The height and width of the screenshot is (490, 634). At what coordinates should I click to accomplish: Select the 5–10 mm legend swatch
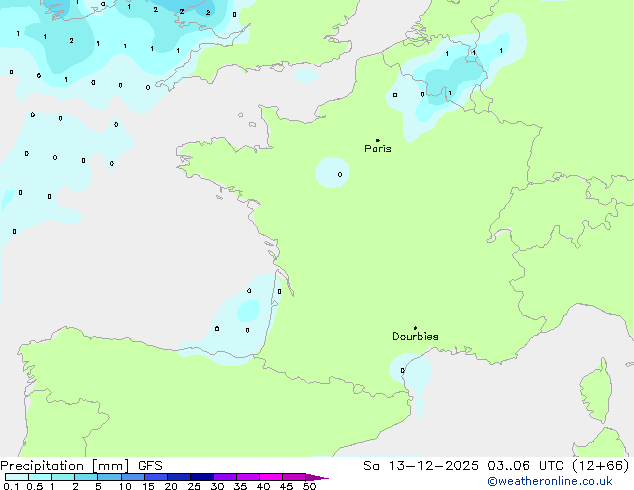pyautogui.click(x=109, y=477)
